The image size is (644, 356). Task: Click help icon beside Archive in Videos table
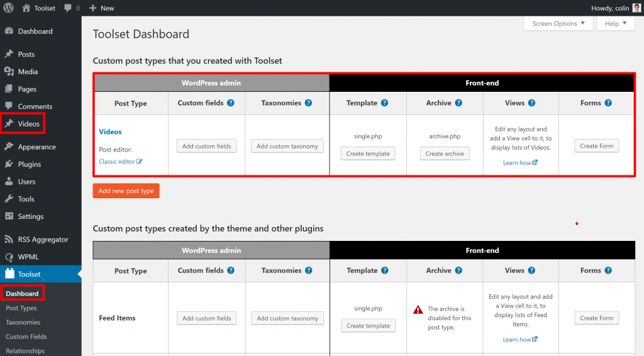coord(458,103)
